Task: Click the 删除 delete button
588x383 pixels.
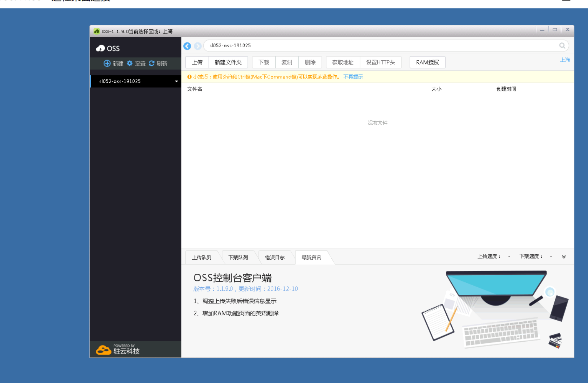Action: [310, 62]
